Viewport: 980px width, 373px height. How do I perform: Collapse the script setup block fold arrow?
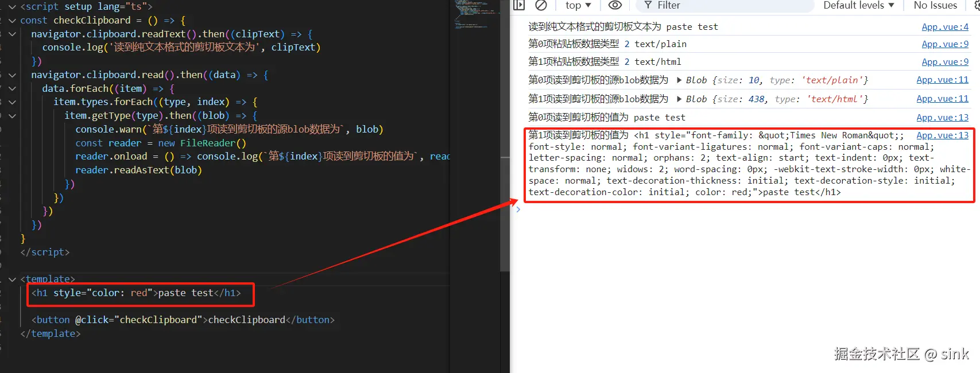tap(12, 7)
